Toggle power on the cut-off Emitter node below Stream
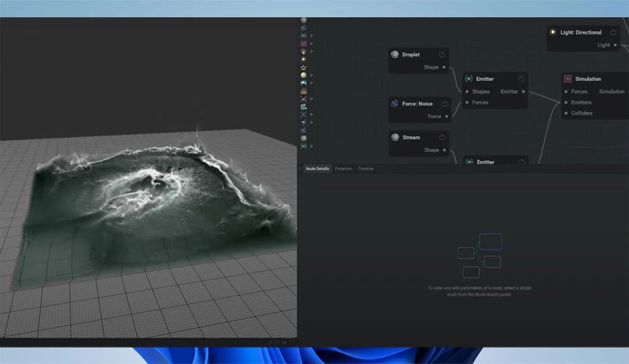629x364 pixels. [x=522, y=162]
